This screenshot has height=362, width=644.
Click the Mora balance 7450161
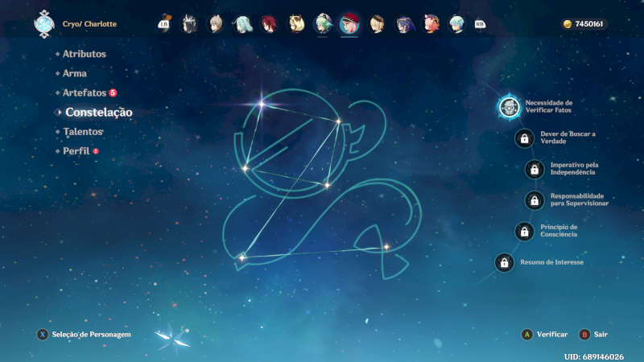[589, 24]
